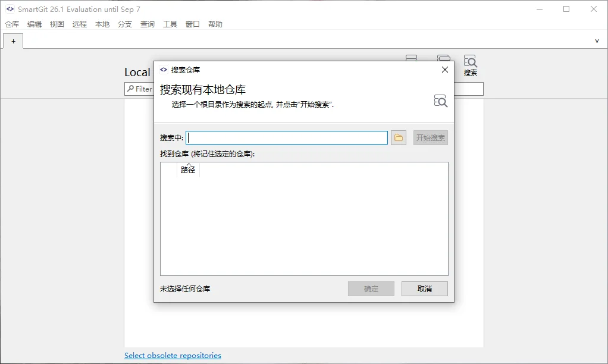Click the Select obsolete repositories link

click(x=173, y=356)
